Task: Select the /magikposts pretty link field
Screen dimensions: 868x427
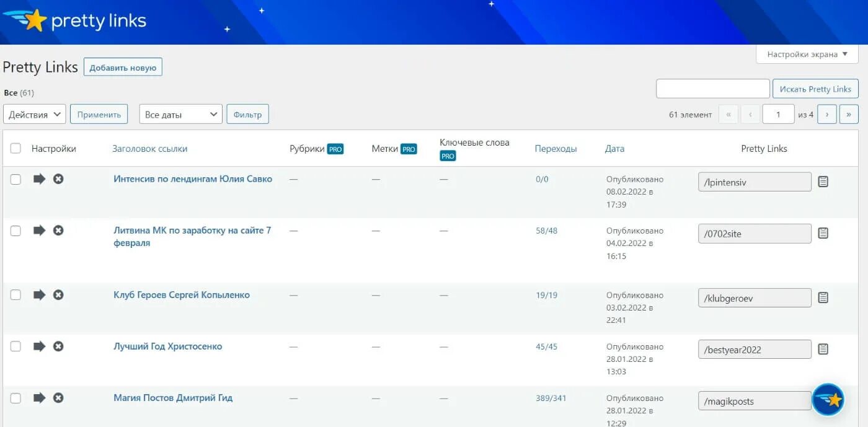Action: pos(755,400)
